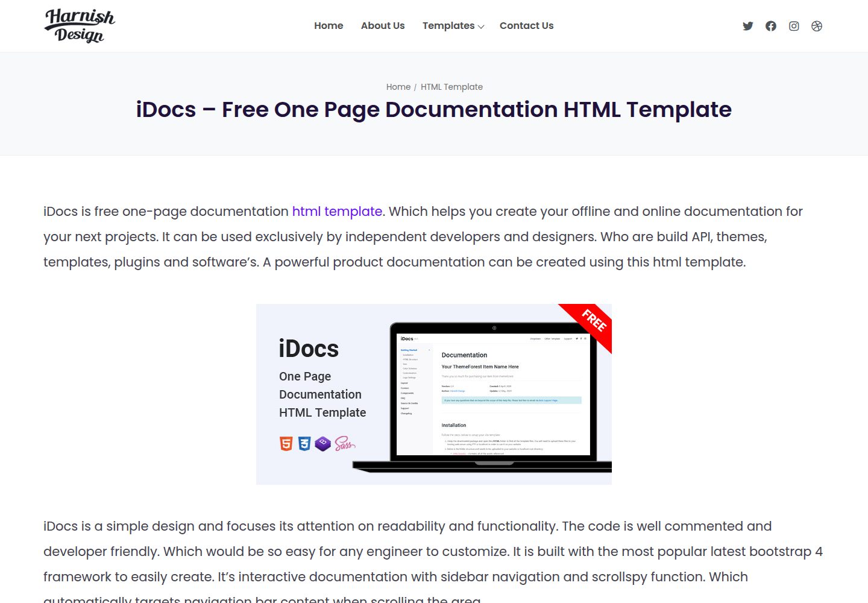
Task: Open the About Us page
Action: 383,25
